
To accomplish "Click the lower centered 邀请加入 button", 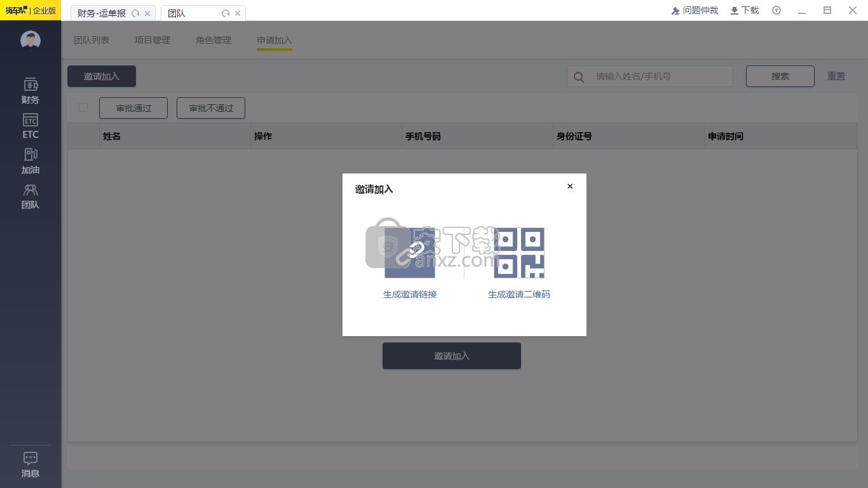I will point(452,356).
